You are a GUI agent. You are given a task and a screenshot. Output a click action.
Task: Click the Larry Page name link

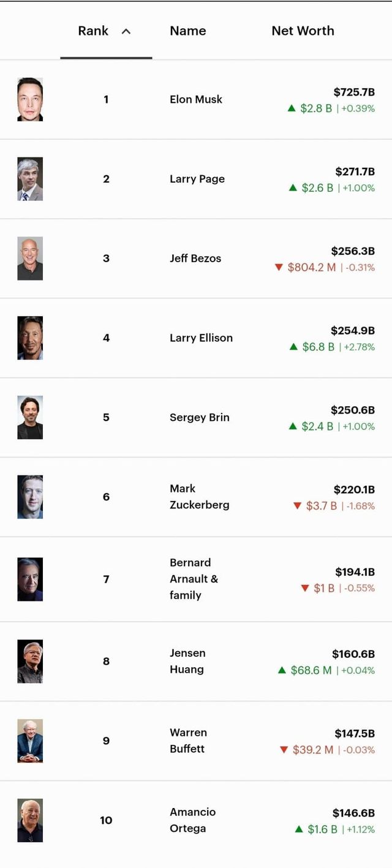(197, 179)
